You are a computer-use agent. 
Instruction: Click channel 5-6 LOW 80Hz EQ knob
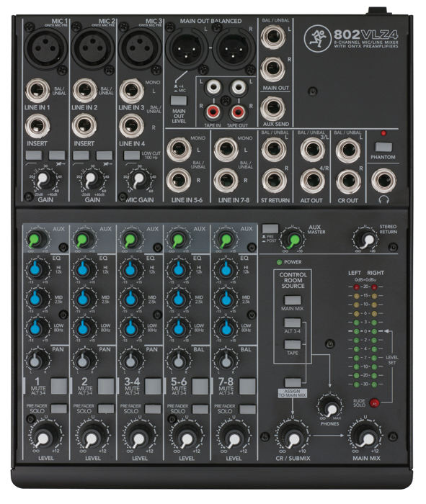(177, 328)
